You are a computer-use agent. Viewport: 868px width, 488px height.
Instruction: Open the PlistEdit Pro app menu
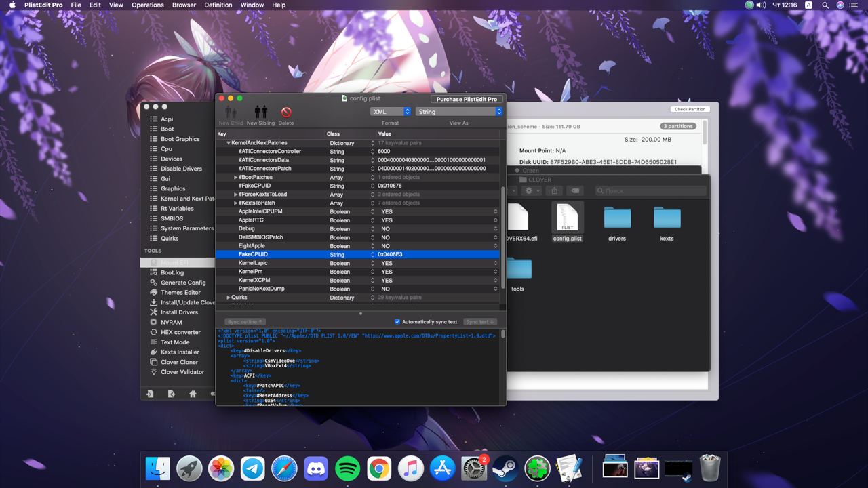click(43, 5)
